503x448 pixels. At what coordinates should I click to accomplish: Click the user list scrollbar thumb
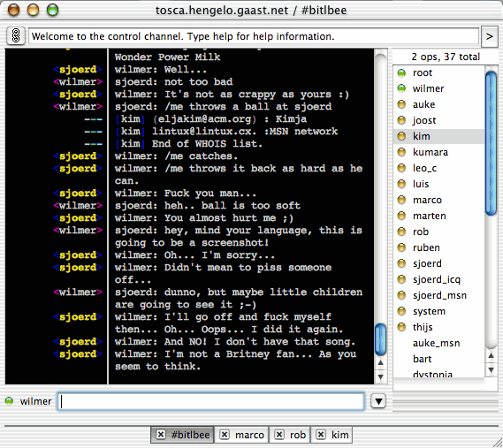coord(491,143)
